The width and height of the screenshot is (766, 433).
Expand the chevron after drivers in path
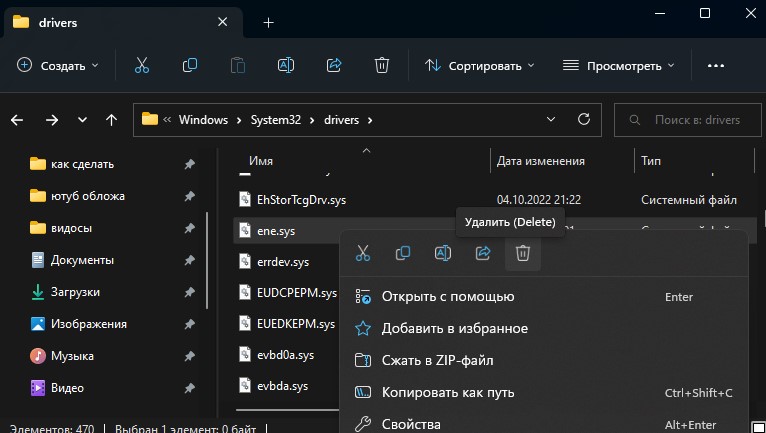(x=370, y=120)
